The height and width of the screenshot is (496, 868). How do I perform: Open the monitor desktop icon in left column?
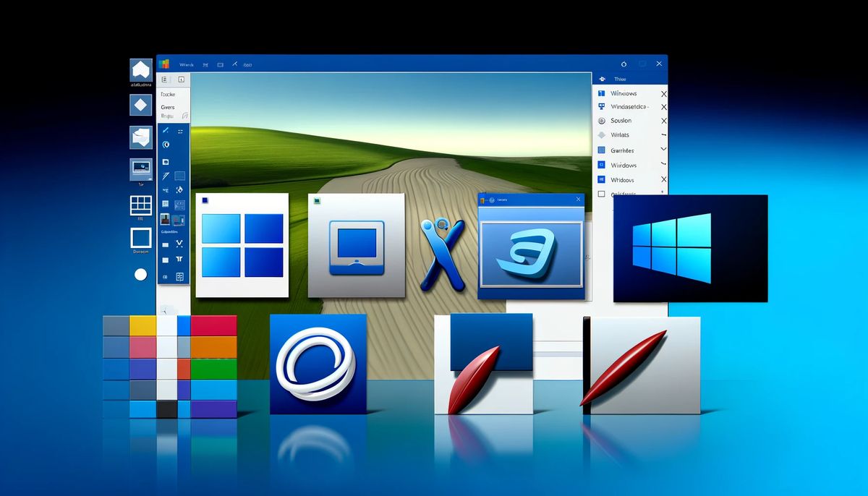(140, 169)
